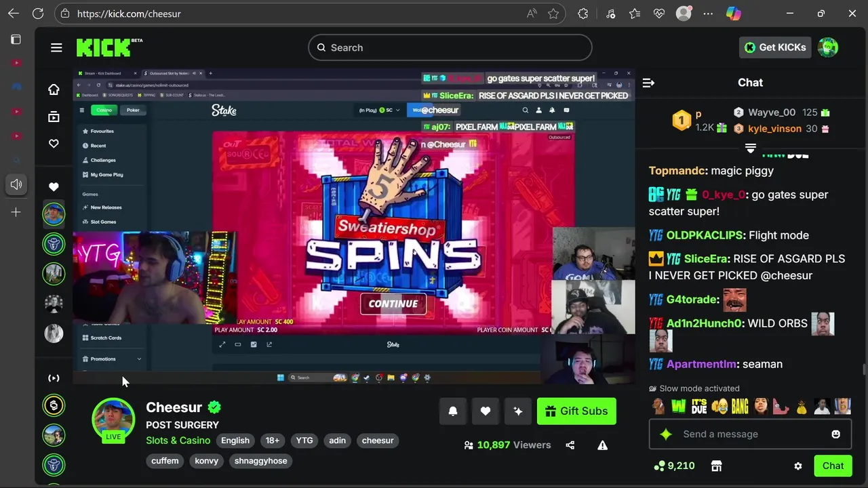Go to Home in Kick sidebar
868x488 pixels.
pos(54,89)
